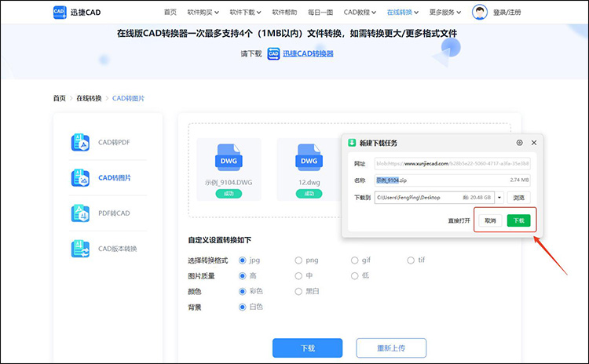The image size is (589, 364).
Task: Select tif format radio button
Action: tap(411, 260)
